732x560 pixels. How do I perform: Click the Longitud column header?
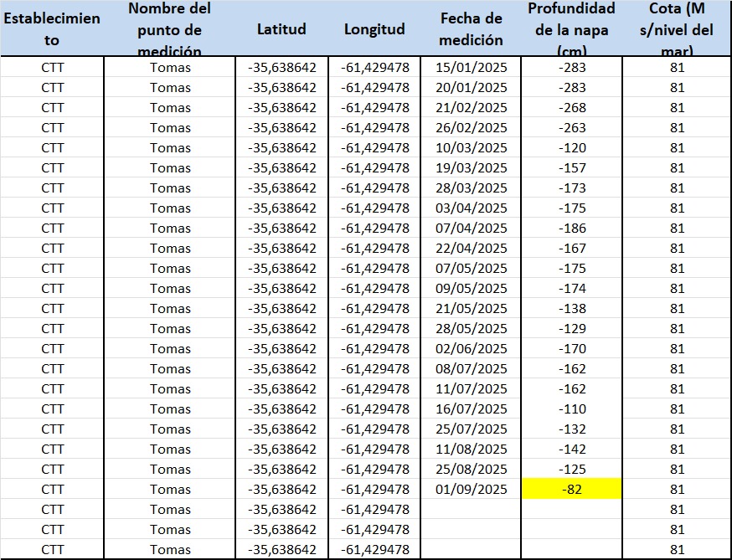[x=374, y=29]
